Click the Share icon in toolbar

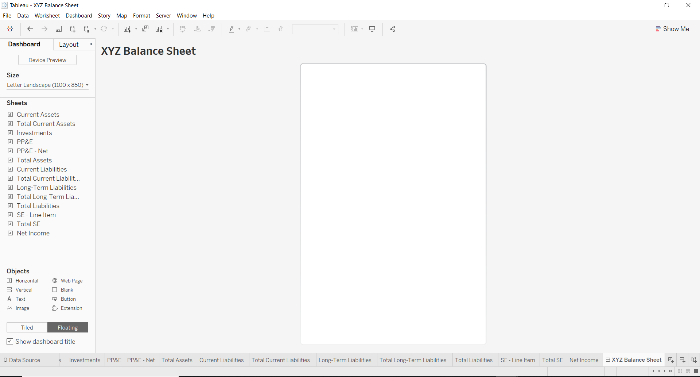[392, 29]
